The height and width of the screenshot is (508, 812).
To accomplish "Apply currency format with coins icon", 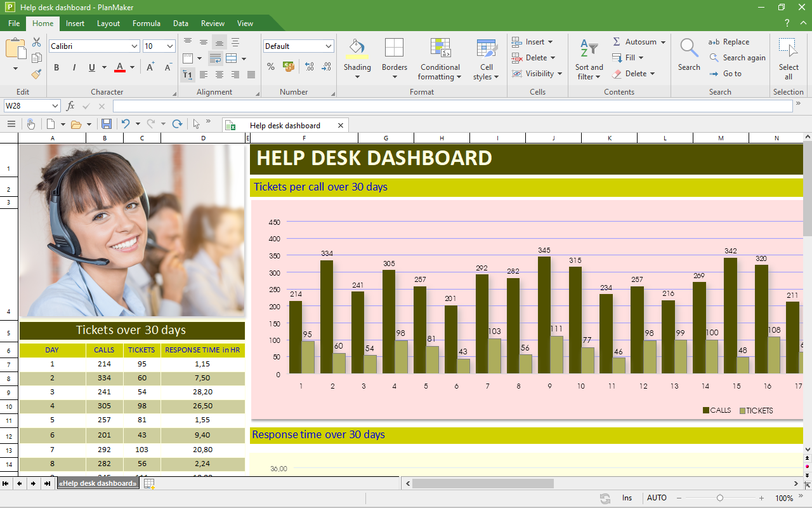I will (289, 66).
